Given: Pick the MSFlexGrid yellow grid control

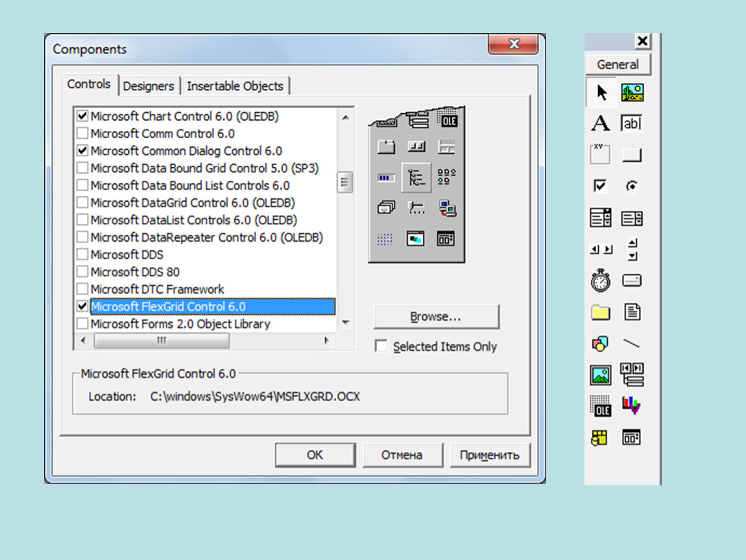Looking at the screenshot, I should click(599, 438).
